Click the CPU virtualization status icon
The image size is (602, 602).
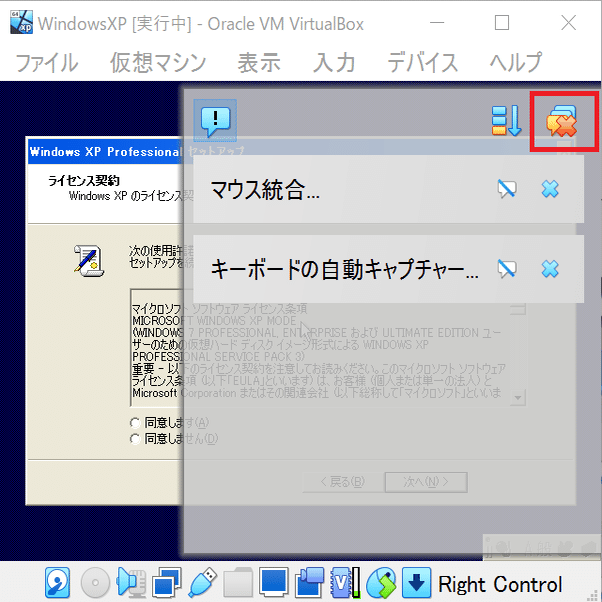pyautogui.click(x=346, y=582)
